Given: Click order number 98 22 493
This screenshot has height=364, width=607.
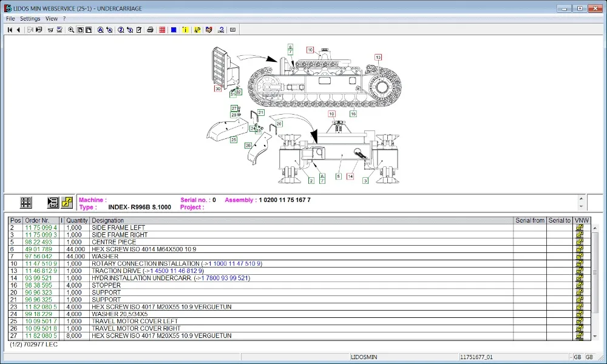Looking at the screenshot, I should click(38, 242).
